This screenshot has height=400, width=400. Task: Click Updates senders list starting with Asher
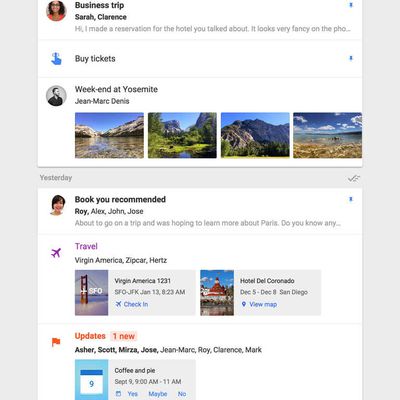168,350
